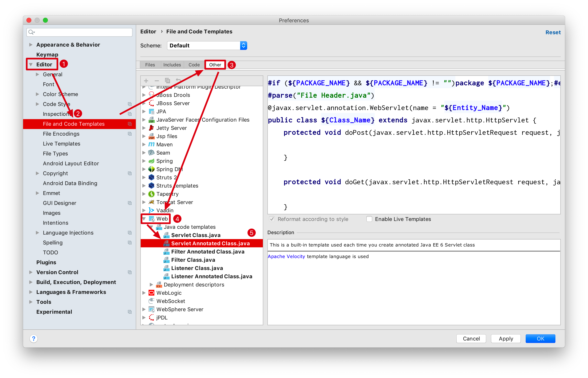The height and width of the screenshot is (378, 588).
Task: Click the Copy template icon
Action: pyautogui.click(x=167, y=81)
